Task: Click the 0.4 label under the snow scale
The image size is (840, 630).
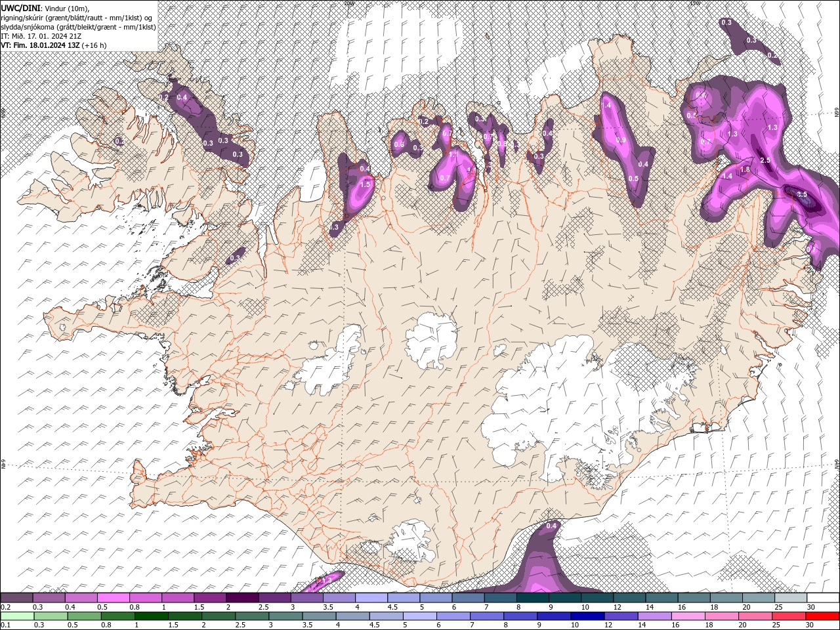Action: coord(70,607)
